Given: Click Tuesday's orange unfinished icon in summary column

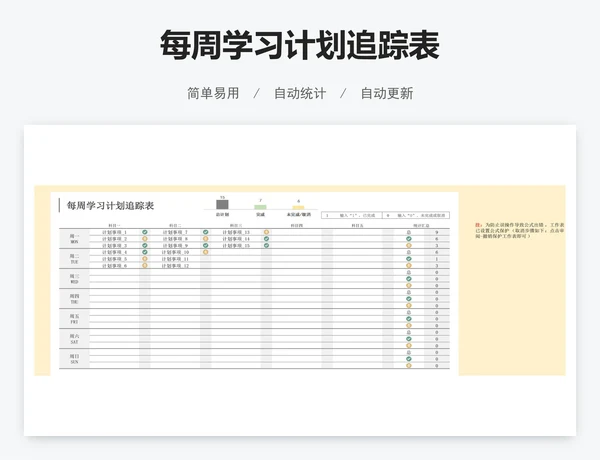Looking at the screenshot, I should tap(409, 265).
